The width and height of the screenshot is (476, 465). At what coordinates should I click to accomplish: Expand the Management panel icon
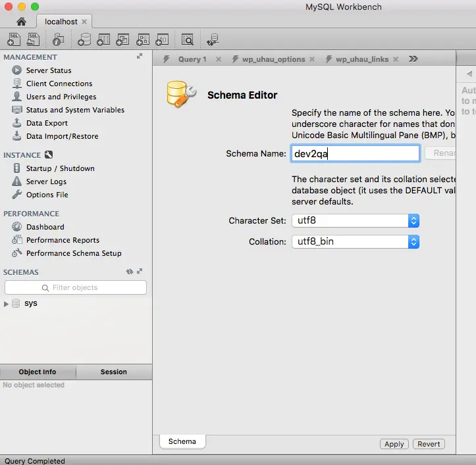click(140, 56)
